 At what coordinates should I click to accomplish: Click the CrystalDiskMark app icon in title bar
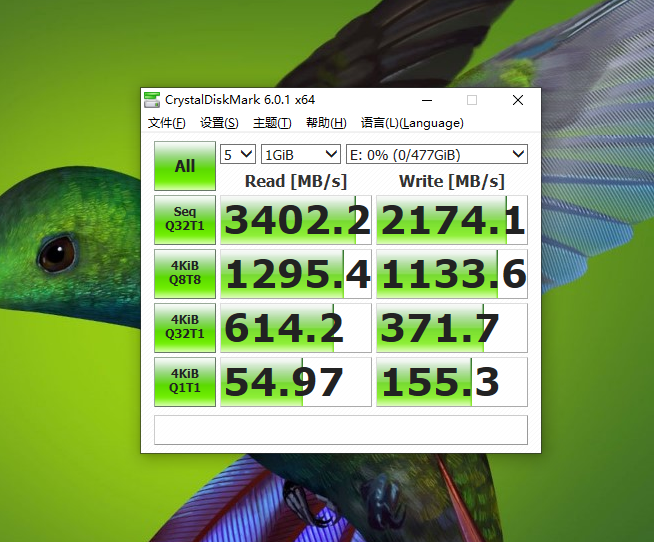tap(152, 100)
